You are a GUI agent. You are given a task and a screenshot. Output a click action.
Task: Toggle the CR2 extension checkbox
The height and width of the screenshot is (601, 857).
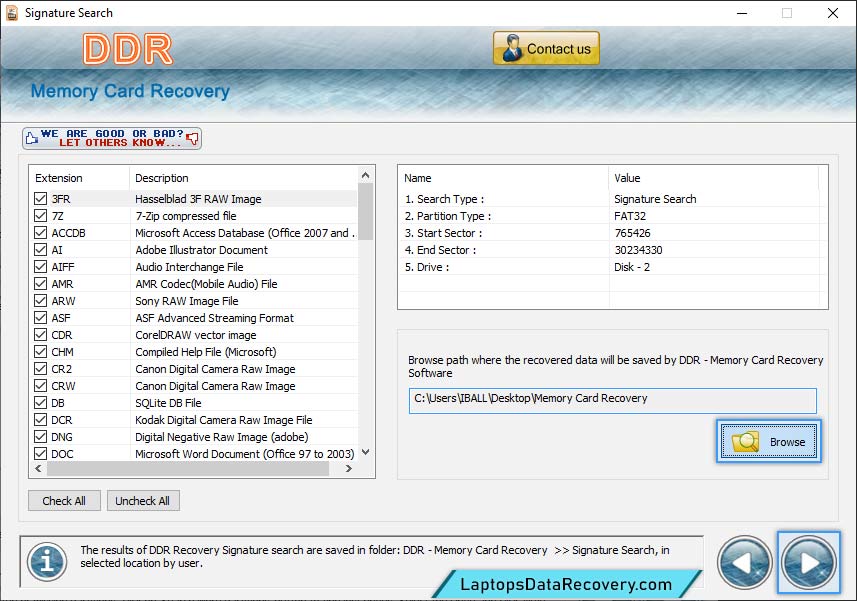tap(40, 368)
